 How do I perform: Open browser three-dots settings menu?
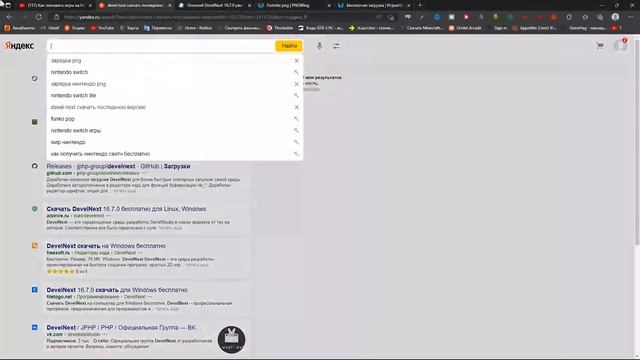tap(631, 17)
